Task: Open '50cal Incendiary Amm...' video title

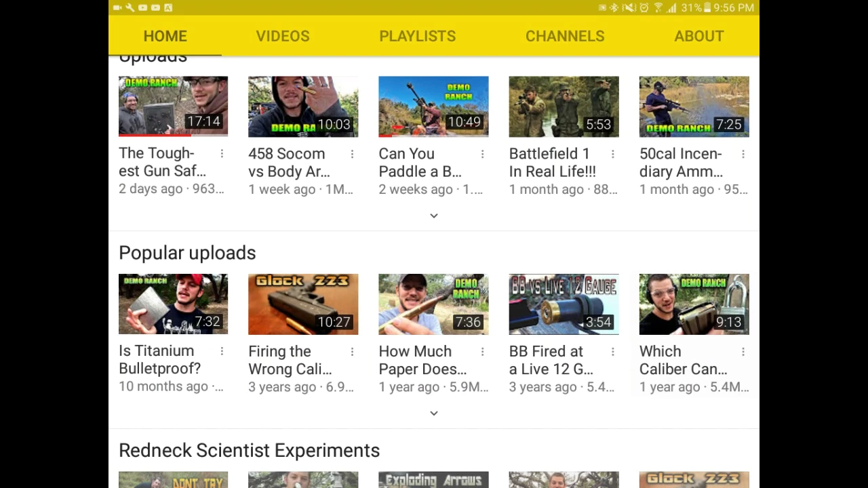Action: coord(681,163)
